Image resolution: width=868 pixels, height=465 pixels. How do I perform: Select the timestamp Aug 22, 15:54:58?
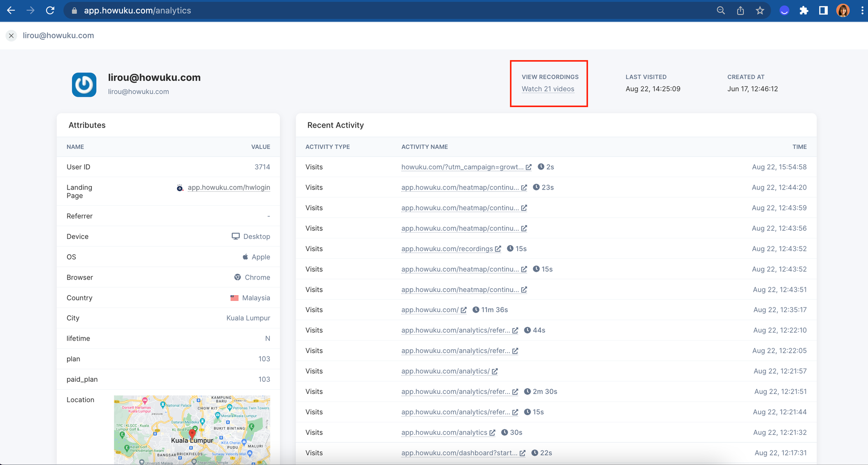[x=779, y=167]
